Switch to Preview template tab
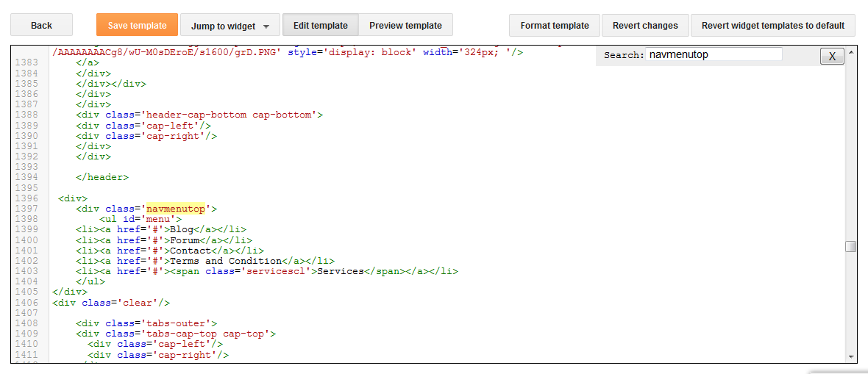This screenshot has height=374, width=868. click(x=406, y=26)
